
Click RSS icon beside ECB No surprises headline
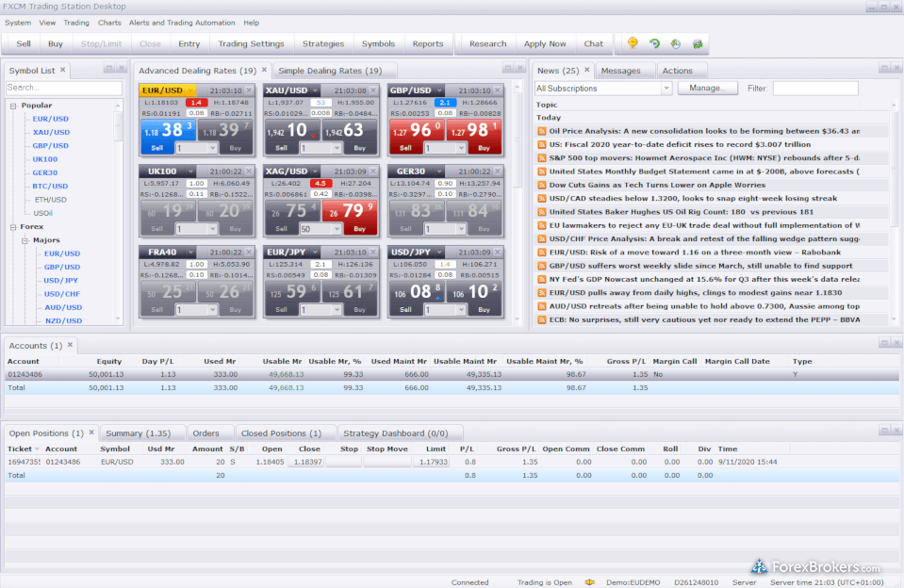pos(541,319)
